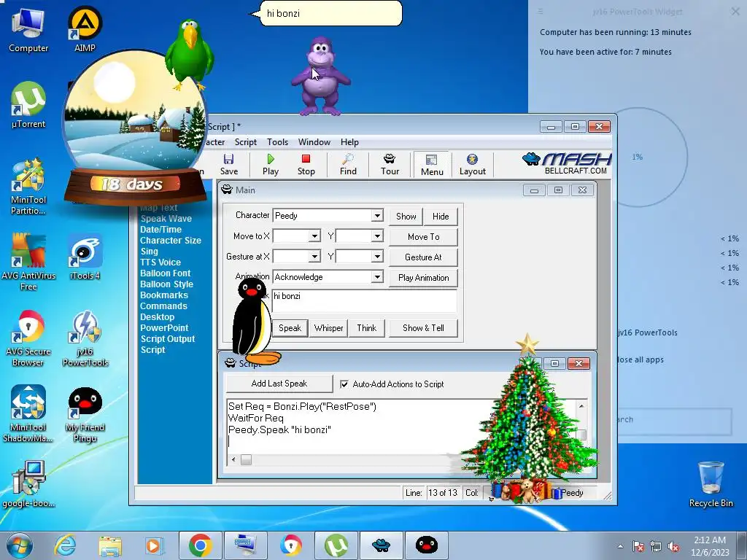747x560 pixels.
Task: Open the Tools menu
Action: [x=277, y=142]
